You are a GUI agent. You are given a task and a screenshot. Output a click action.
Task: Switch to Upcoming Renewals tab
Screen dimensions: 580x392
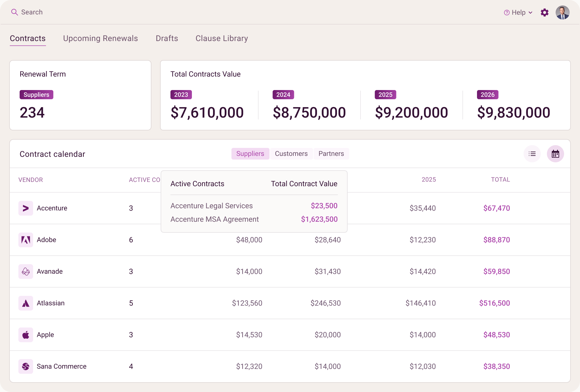click(101, 38)
